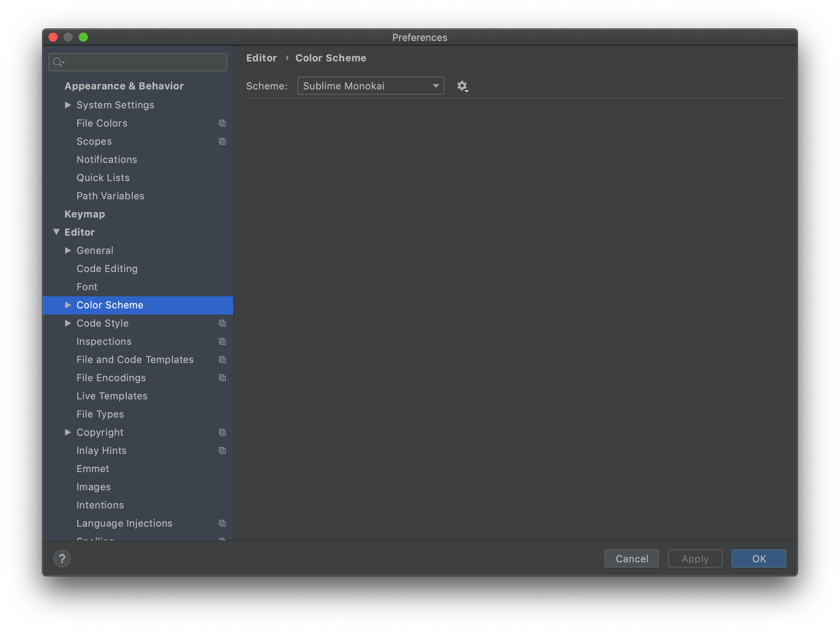The image size is (840, 632).
Task: Go to the Font settings page
Action: (x=87, y=287)
